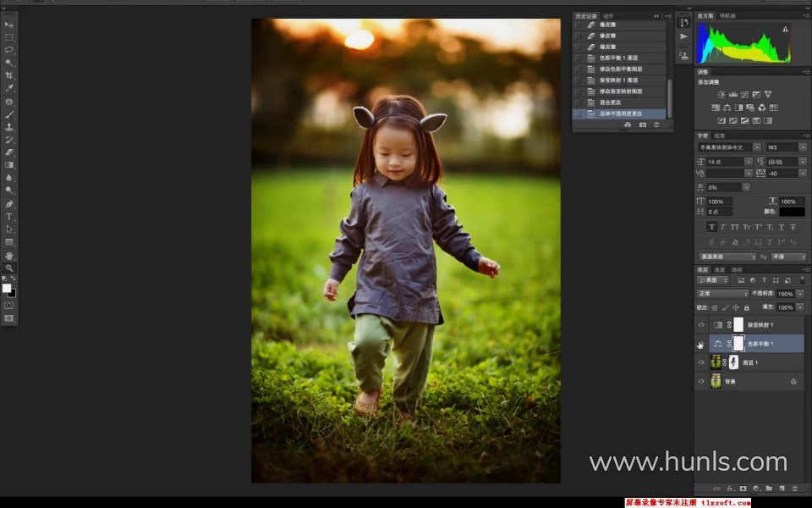Viewport: 812px width, 508px height.
Task: Open the 平滑 anti-aliasing dropdown
Action: coord(788,257)
